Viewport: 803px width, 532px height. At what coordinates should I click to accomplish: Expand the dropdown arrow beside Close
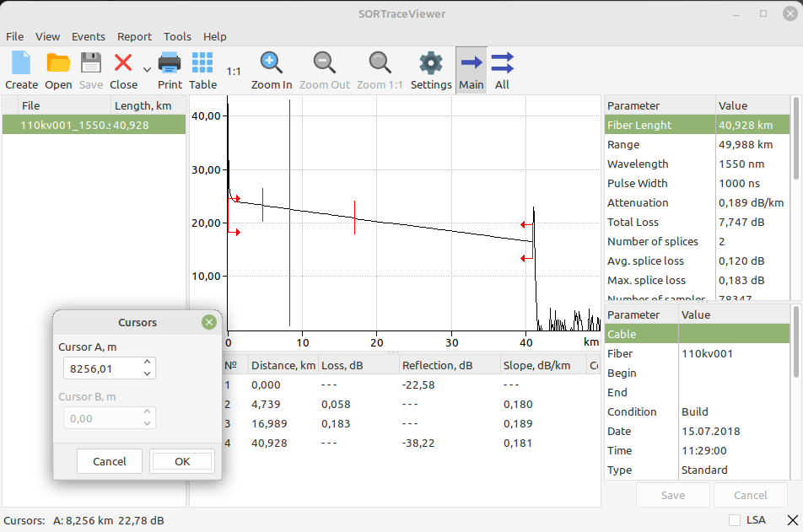pyautogui.click(x=147, y=70)
